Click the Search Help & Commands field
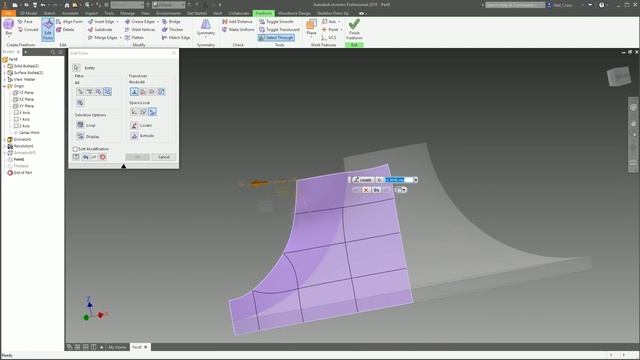 point(515,5)
